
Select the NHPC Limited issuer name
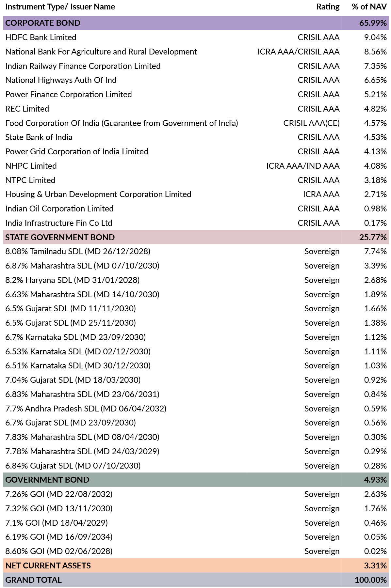[x=31, y=166]
